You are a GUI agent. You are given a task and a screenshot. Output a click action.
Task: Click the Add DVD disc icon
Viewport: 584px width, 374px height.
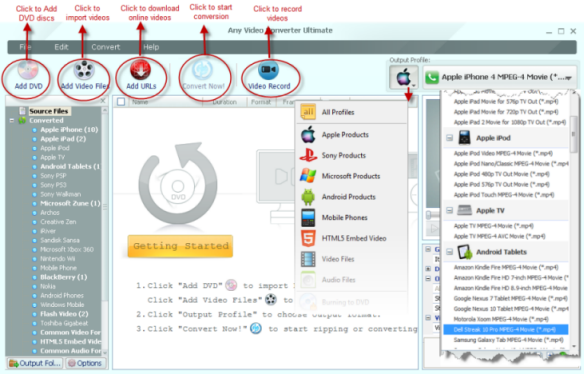pyautogui.click(x=28, y=70)
